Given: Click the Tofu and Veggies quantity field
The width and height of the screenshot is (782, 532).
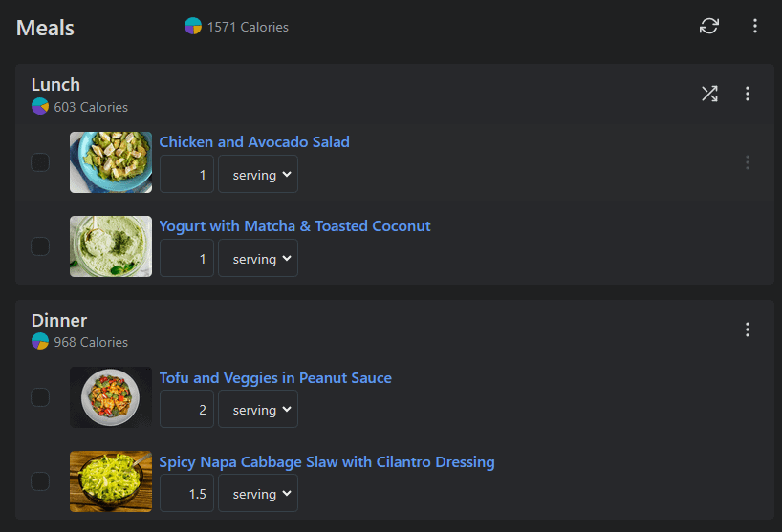Looking at the screenshot, I should [186, 410].
